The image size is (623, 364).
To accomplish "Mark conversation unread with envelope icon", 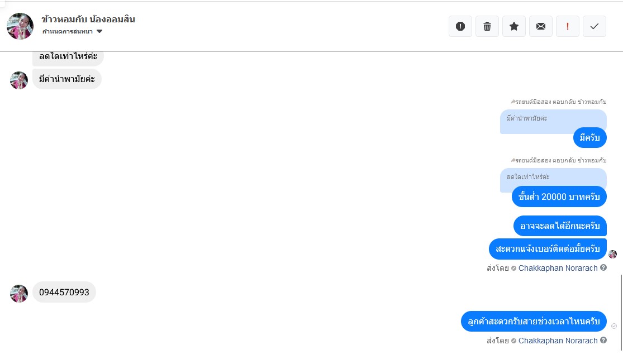I will [x=541, y=26].
